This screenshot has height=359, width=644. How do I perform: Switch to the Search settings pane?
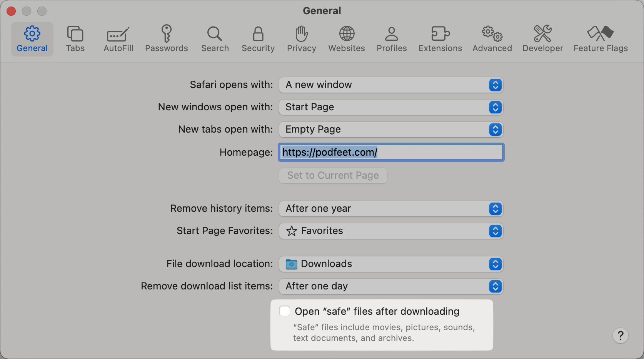[215, 39]
